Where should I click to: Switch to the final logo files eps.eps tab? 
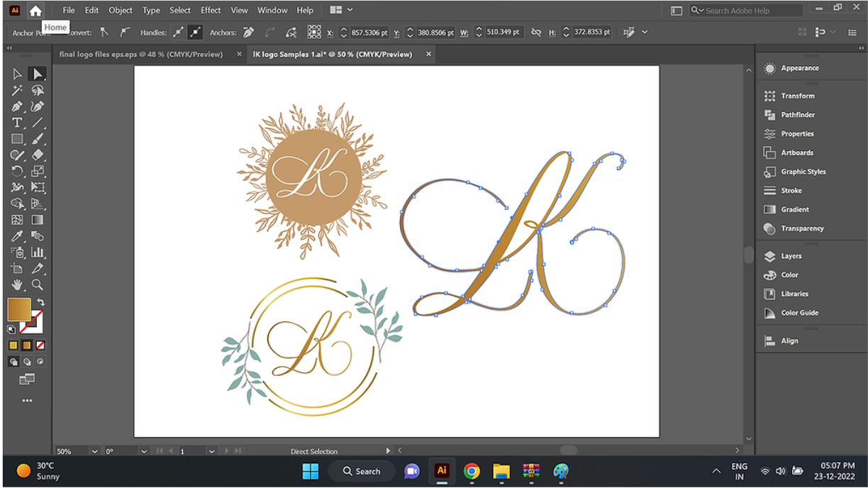[x=140, y=53]
